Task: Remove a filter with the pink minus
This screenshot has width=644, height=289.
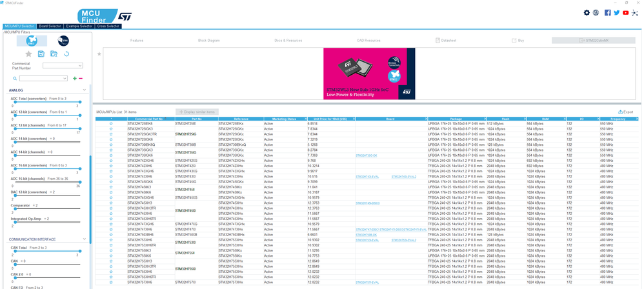Action: [81, 79]
